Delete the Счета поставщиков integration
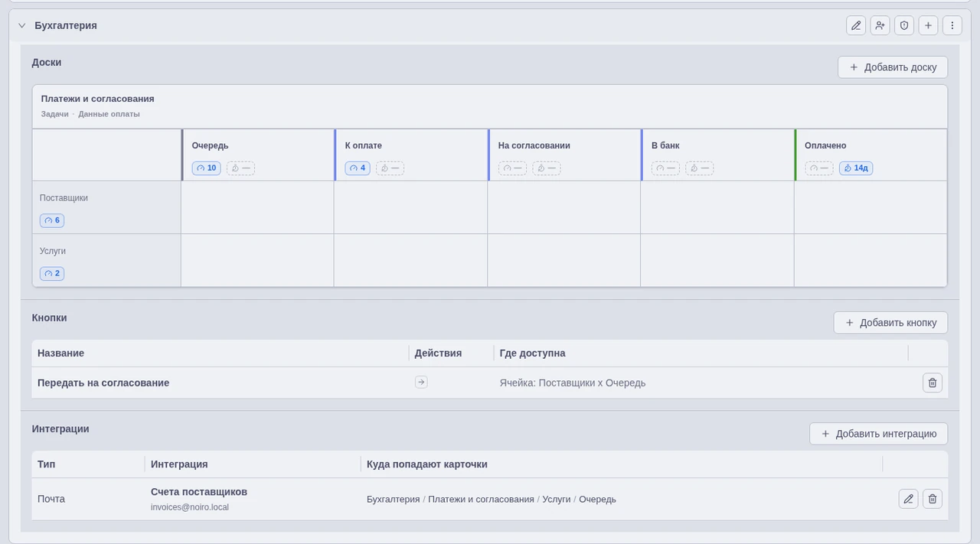Image resolution: width=980 pixels, height=544 pixels. pos(933,499)
